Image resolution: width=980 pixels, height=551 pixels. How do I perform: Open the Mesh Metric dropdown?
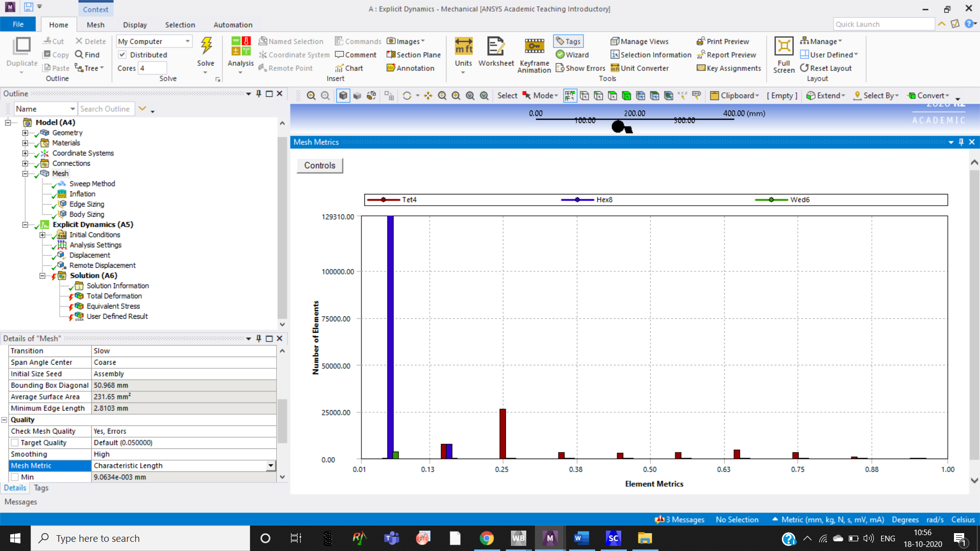pos(271,465)
